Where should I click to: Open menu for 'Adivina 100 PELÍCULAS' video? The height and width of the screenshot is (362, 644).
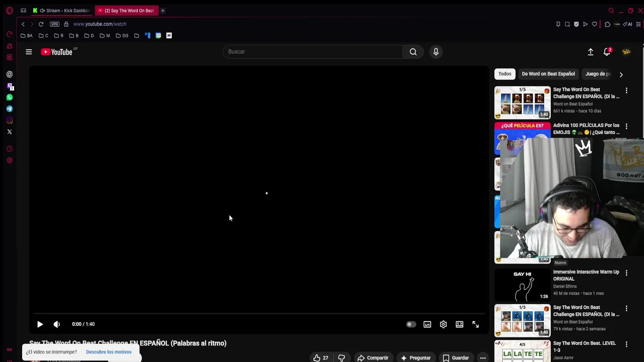(626, 126)
